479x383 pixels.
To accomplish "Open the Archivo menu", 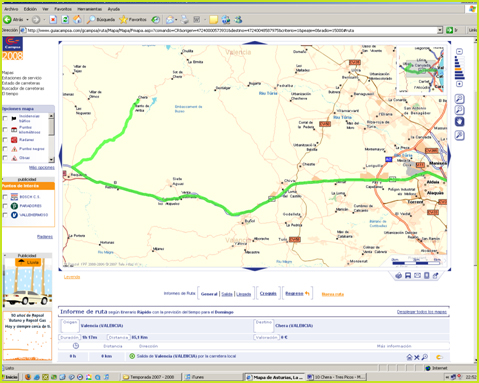I will [x=11, y=9].
